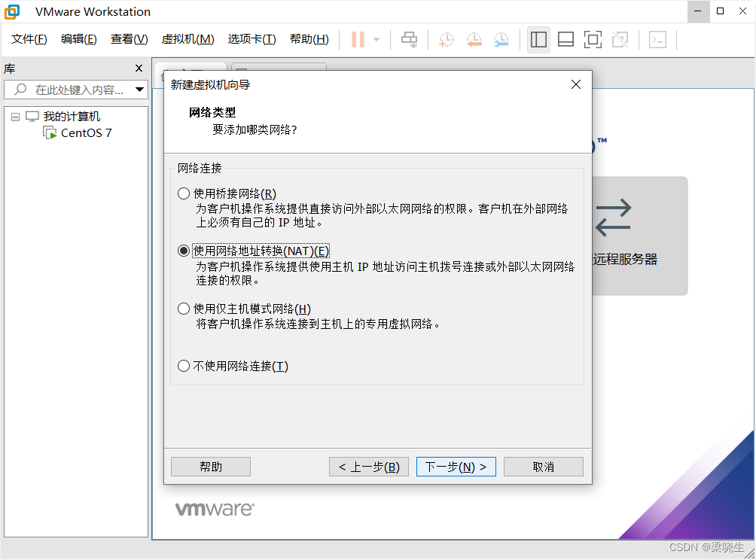This screenshot has height=560, width=756.
Task: Minimize the VMware Workstation window
Action: [698, 11]
